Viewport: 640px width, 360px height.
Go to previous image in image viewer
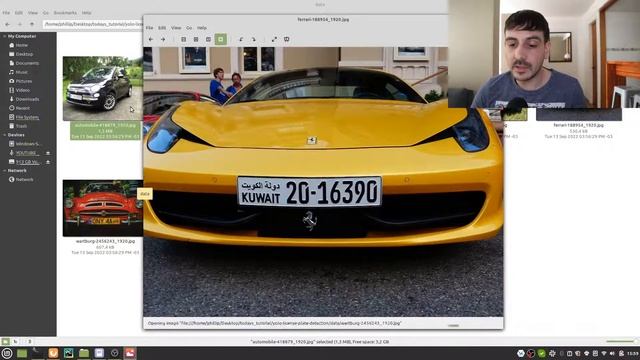tap(151, 39)
